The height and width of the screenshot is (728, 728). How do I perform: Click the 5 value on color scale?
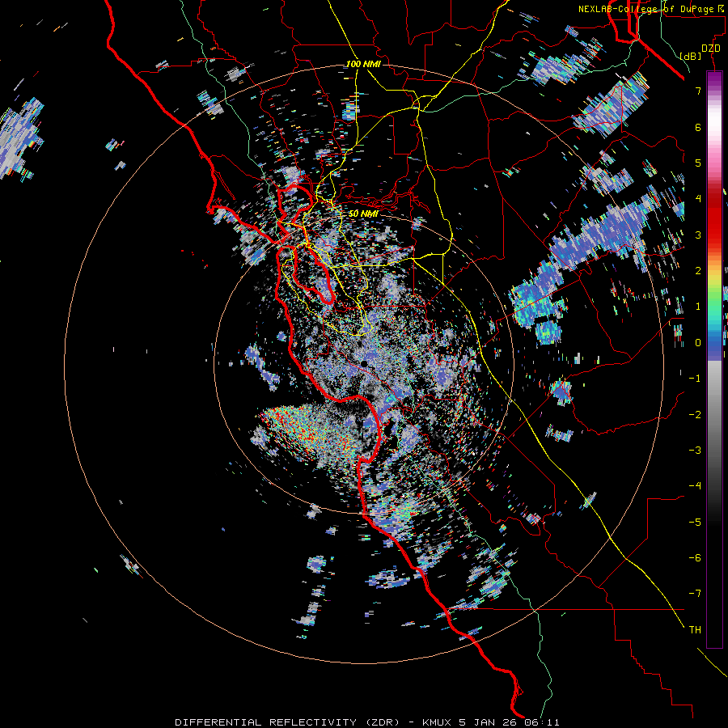(698, 163)
